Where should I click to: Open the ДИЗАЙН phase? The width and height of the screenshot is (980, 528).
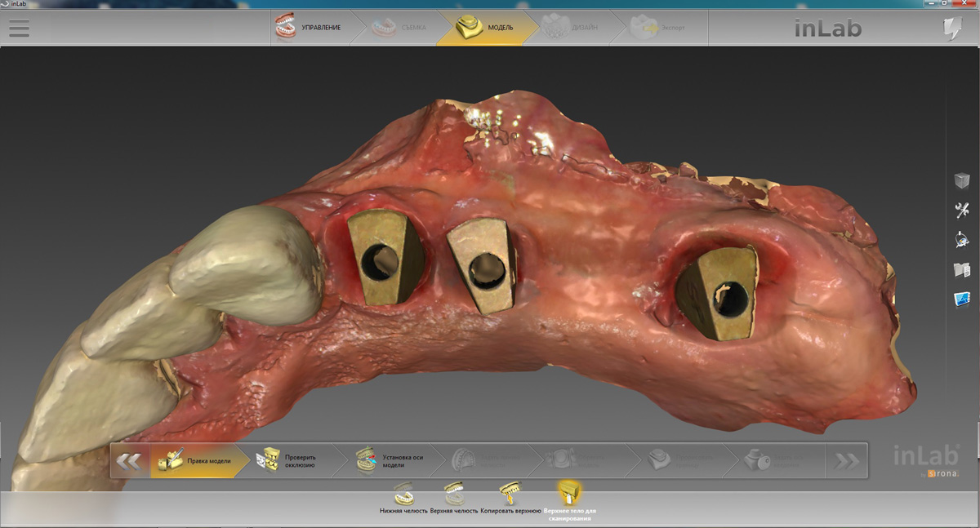572,28
